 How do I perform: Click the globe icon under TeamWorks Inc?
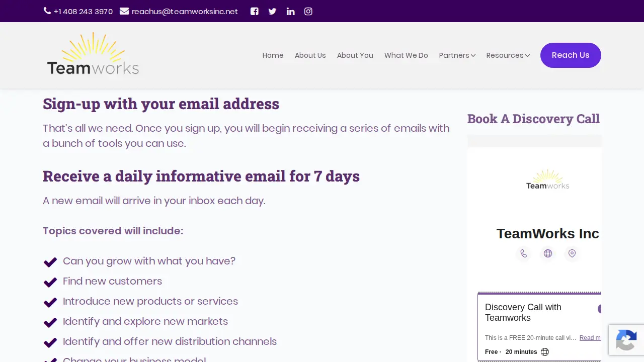(x=547, y=253)
